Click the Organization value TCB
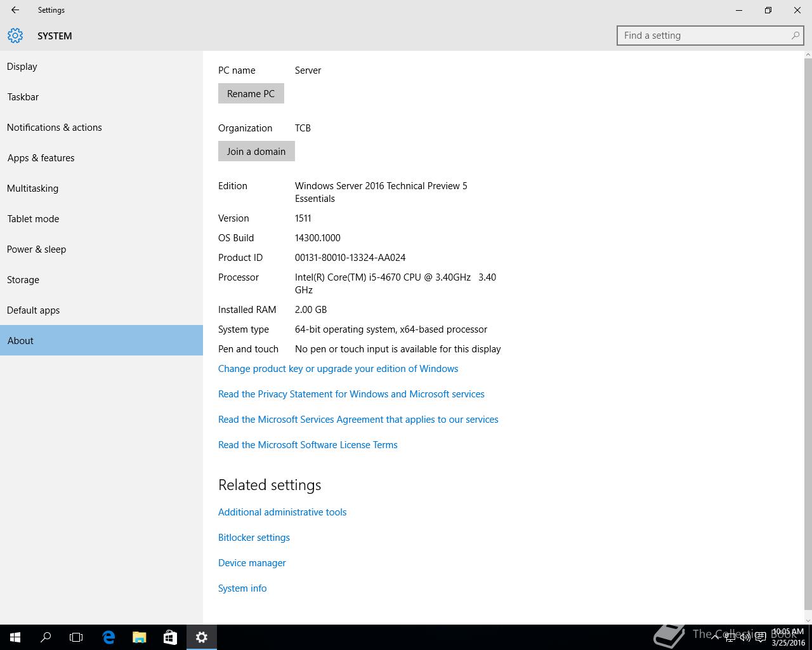 point(303,128)
